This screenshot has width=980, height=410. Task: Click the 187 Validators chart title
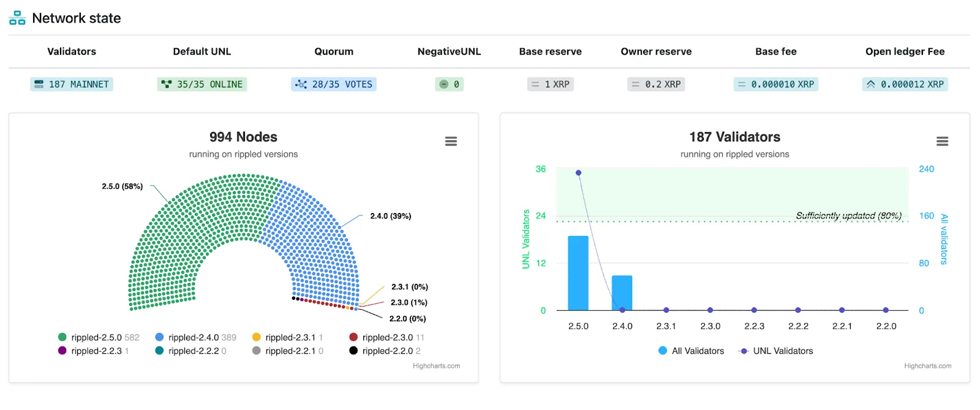(x=734, y=137)
